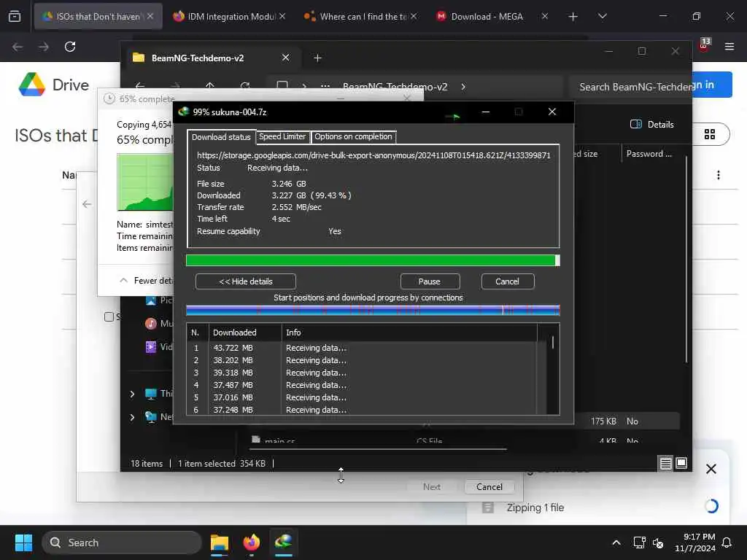Viewport: 747px width, 560px height.
Task: Toggle the Explorer Details pane
Action: click(x=651, y=125)
